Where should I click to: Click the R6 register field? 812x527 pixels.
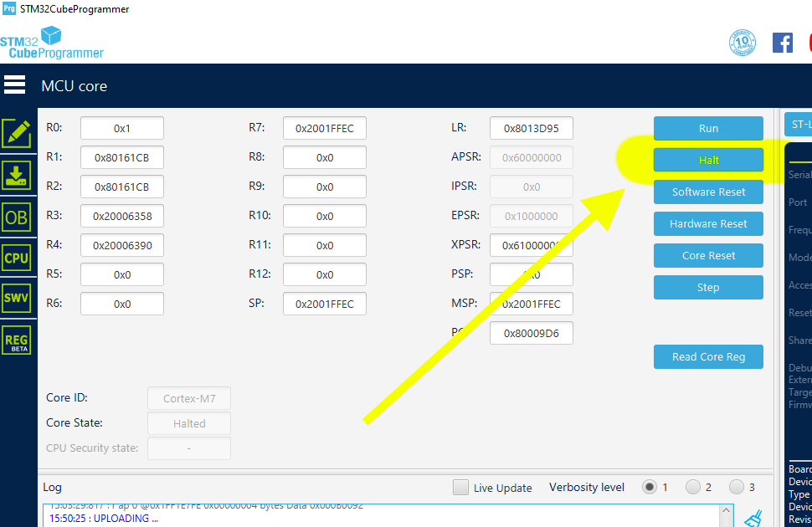(x=122, y=304)
